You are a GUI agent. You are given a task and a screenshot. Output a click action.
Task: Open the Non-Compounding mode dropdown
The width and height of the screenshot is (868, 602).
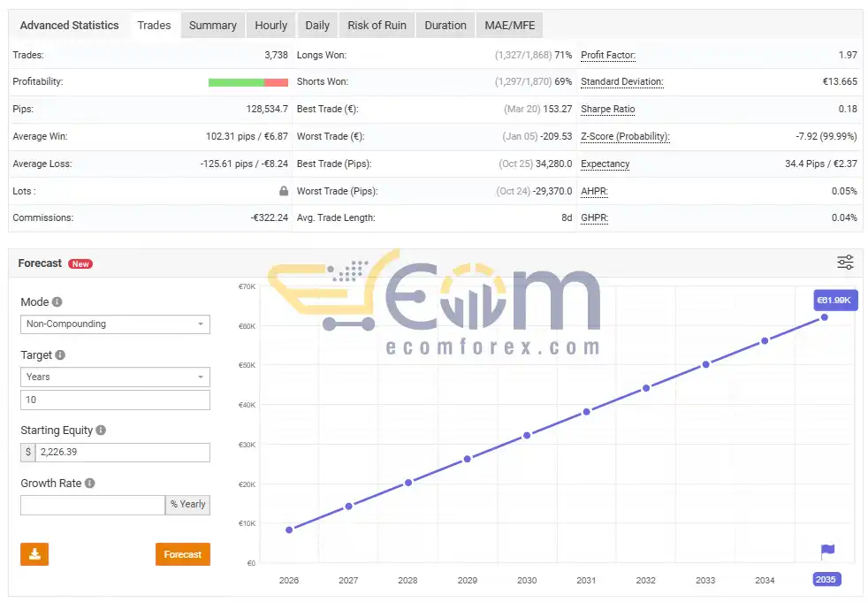coord(115,324)
